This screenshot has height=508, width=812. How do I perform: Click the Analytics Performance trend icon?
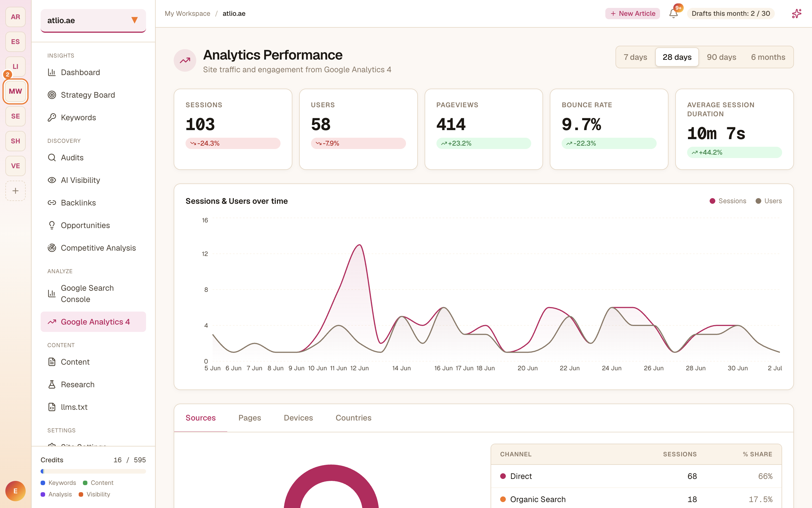(x=185, y=60)
